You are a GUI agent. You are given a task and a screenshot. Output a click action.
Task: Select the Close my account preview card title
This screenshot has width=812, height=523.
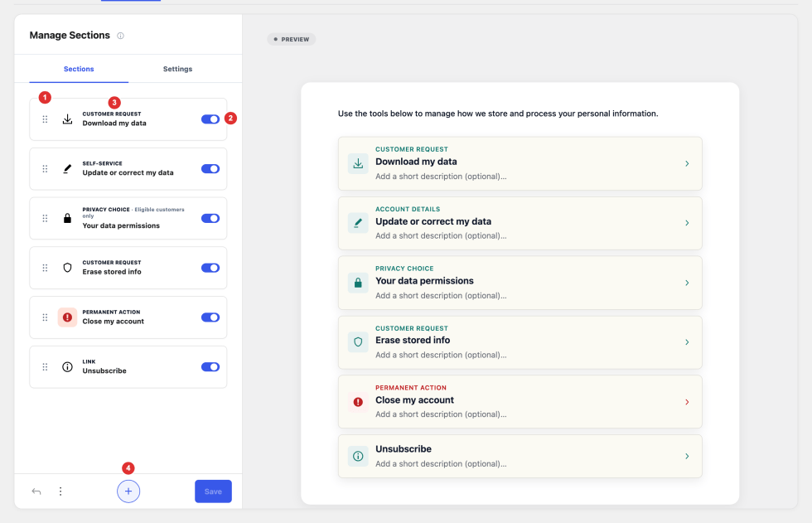coord(414,400)
